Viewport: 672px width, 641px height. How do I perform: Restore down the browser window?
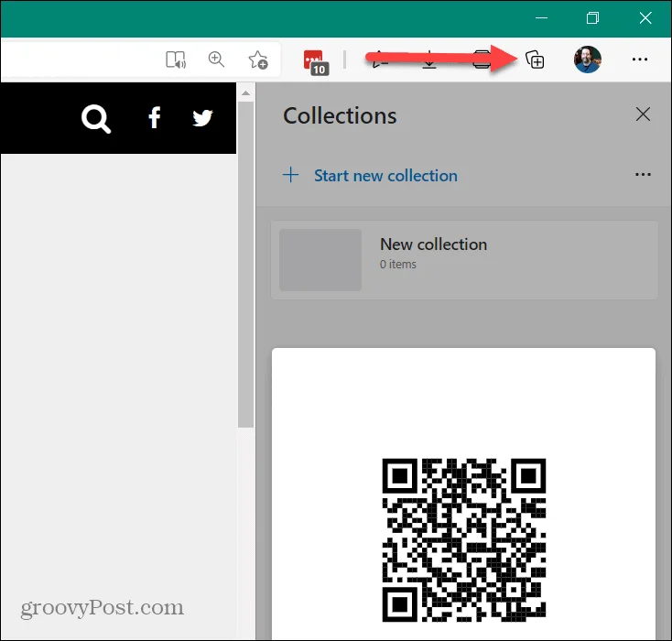click(592, 18)
